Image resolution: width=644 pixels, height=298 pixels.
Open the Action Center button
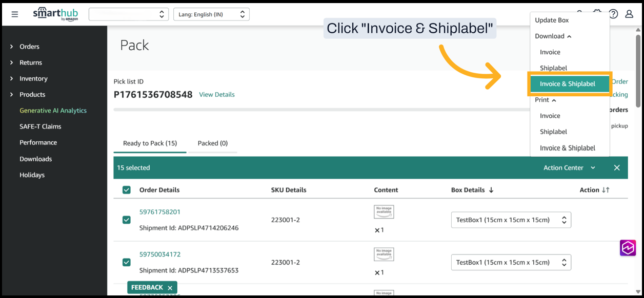click(569, 168)
